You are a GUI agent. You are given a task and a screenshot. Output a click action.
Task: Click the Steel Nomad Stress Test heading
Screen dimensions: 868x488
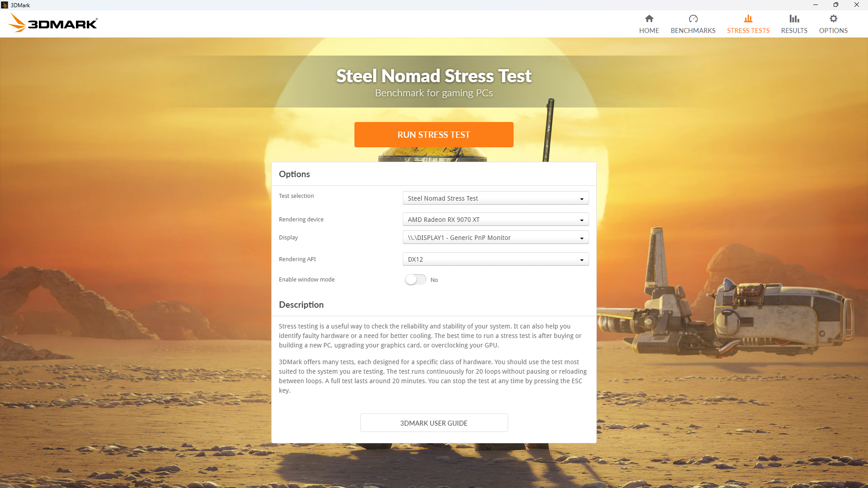(434, 76)
